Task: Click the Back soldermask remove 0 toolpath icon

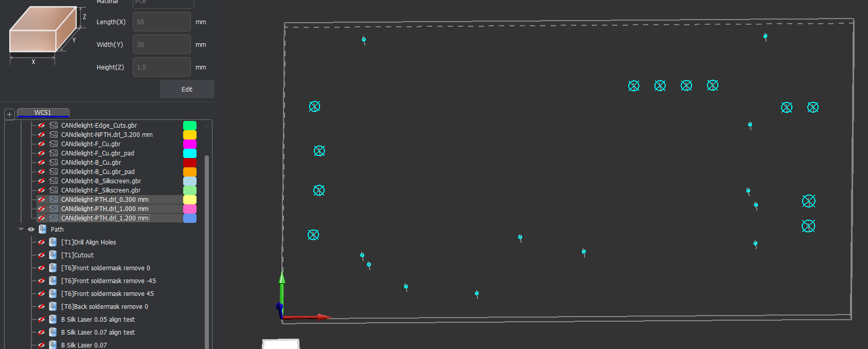Action: 53,306
